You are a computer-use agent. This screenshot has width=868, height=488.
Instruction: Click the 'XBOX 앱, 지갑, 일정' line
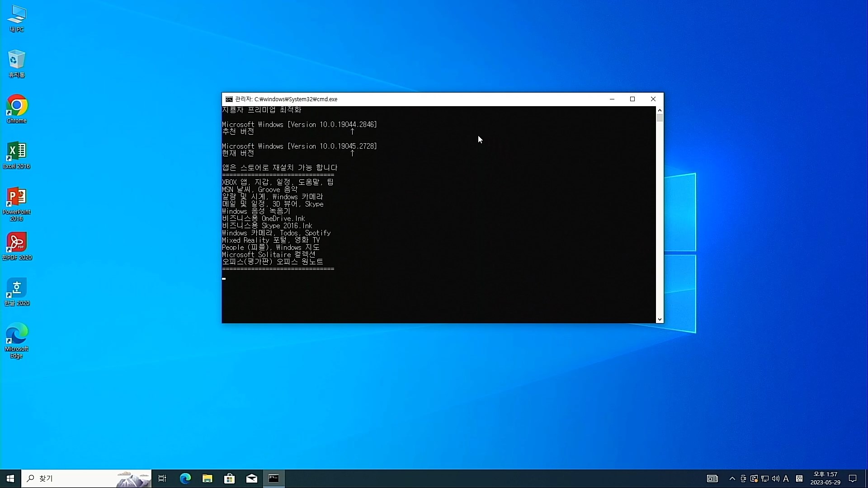click(x=278, y=182)
